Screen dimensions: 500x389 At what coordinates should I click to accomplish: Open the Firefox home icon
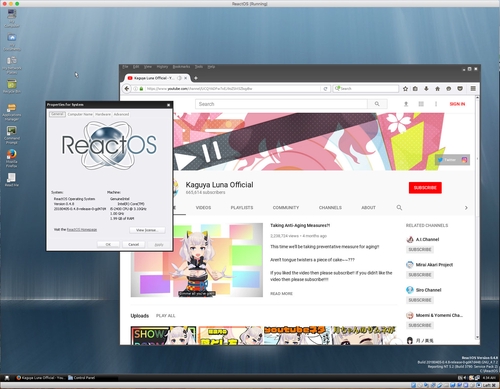pyautogui.click(x=437, y=89)
